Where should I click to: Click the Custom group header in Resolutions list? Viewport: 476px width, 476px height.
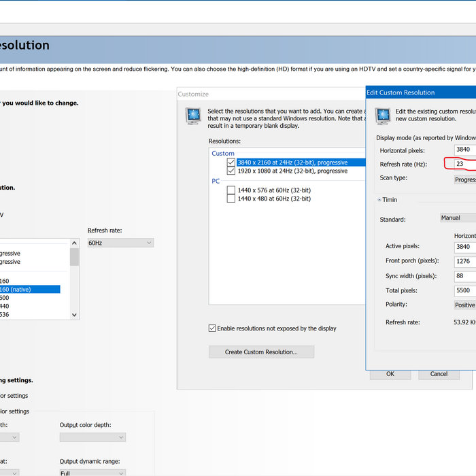223,153
